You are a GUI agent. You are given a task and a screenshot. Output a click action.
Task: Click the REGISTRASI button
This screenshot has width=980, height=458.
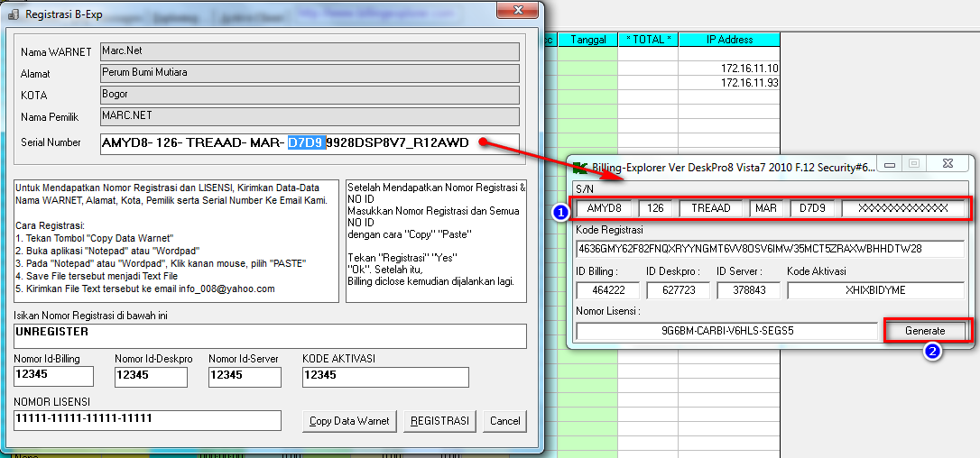(x=440, y=421)
